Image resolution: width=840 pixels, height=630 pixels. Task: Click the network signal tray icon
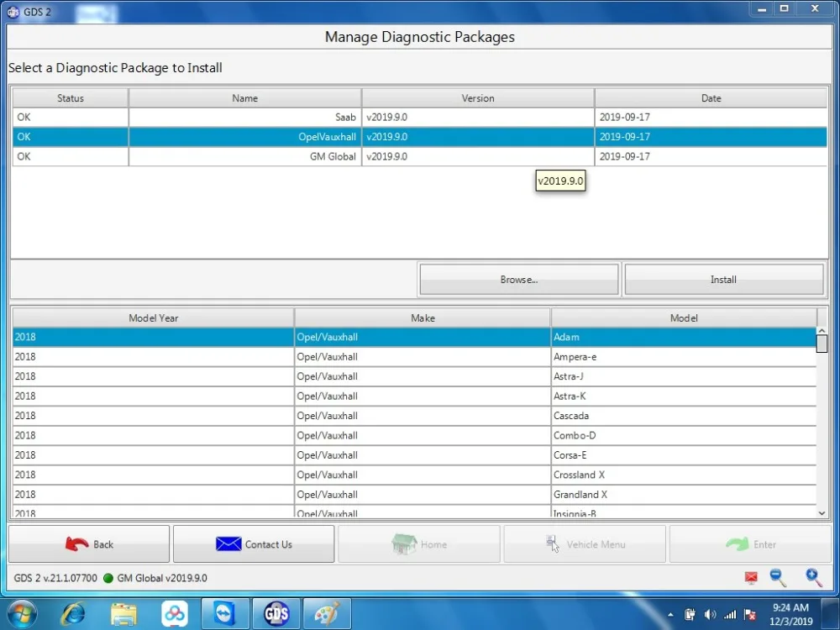click(x=730, y=615)
